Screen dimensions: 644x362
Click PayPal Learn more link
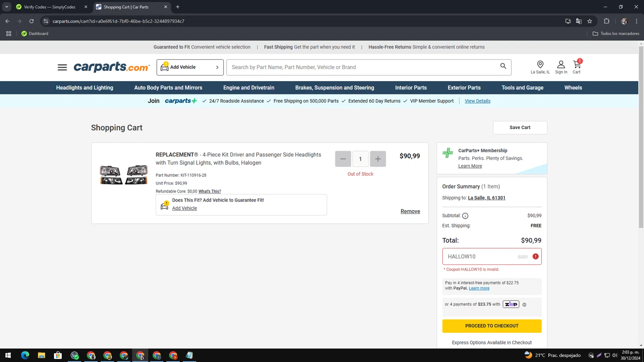[x=479, y=288]
